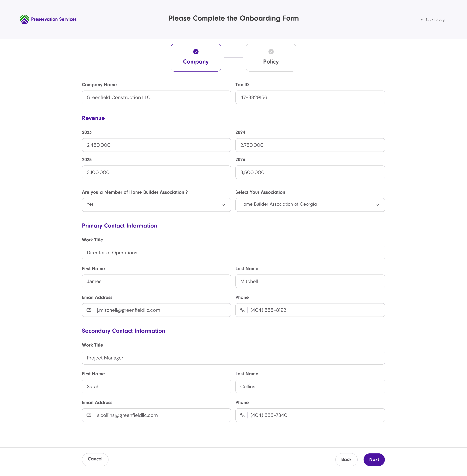Viewport: 467px width, 476px height.
Task: Click the Preservation Services logo icon
Action: tap(24, 19)
